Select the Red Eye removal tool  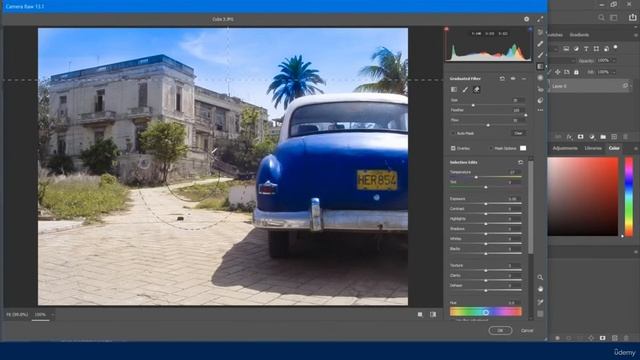(540, 89)
